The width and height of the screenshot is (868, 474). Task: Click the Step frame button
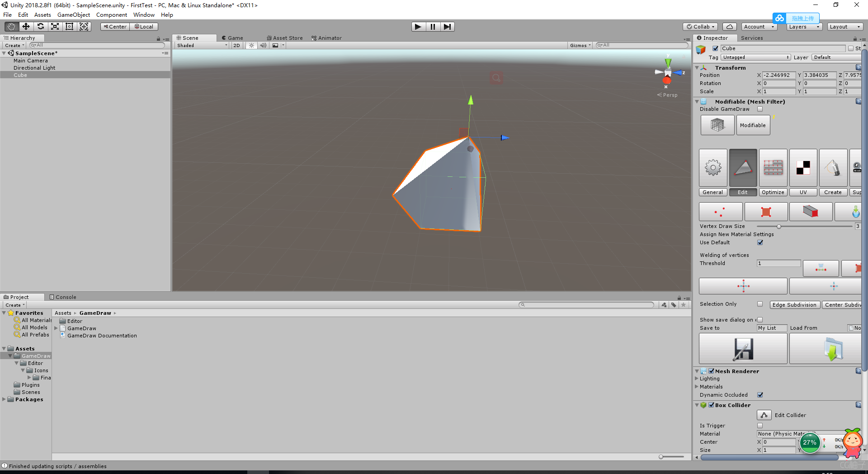click(447, 27)
